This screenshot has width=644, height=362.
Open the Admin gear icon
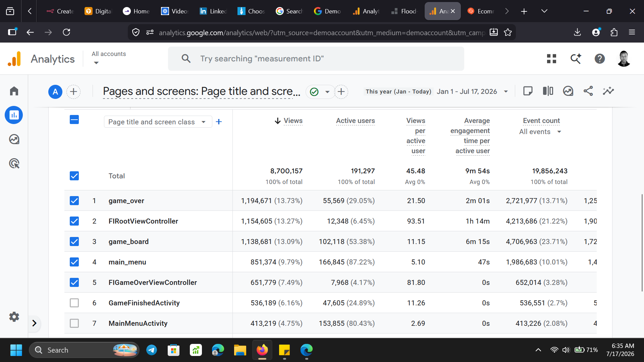click(14, 317)
